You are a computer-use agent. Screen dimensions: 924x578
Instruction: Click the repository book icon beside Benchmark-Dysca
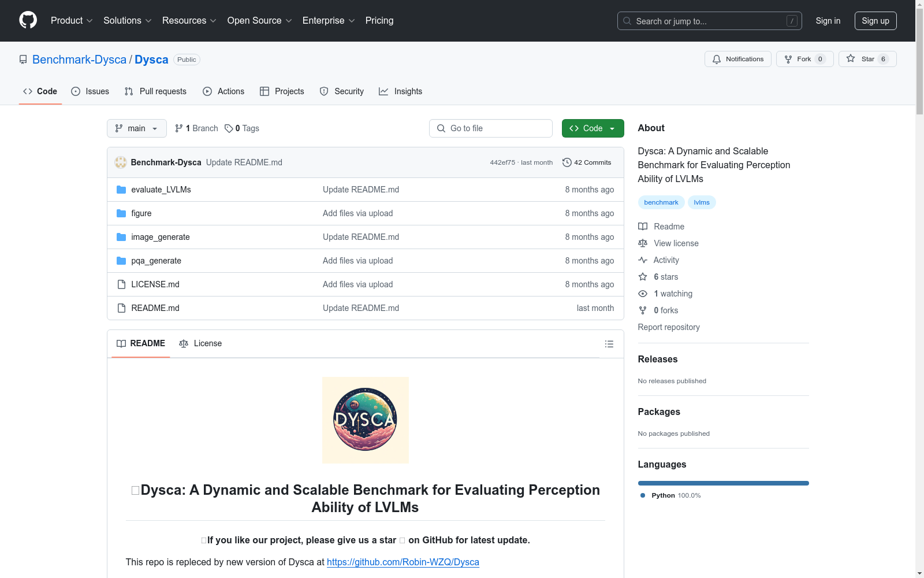point(23,60)
